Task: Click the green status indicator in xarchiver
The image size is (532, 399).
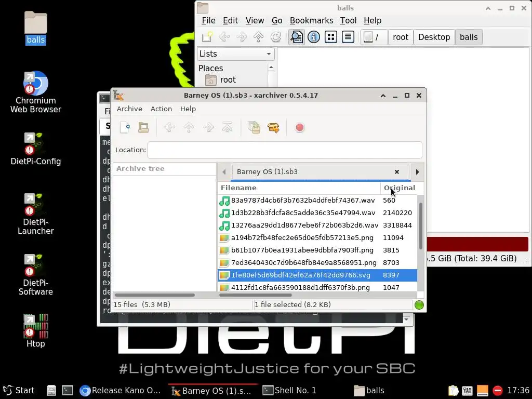Action: coord(419,305)
